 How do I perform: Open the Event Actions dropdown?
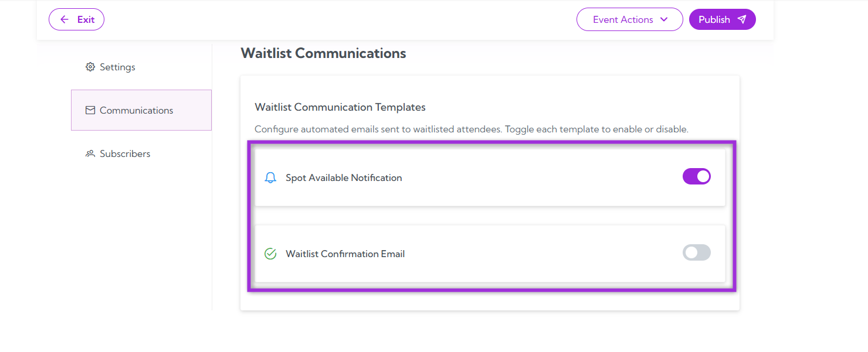tap(629, 19)
